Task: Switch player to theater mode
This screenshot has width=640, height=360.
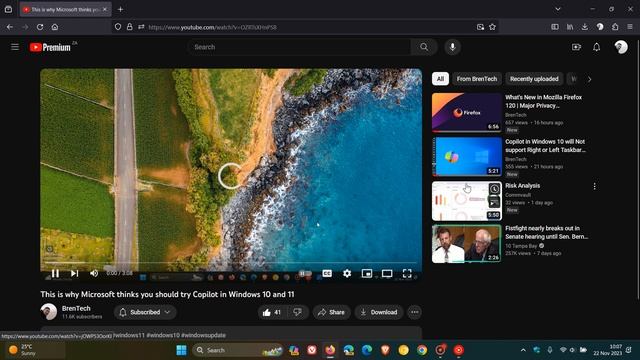Action: [x=387, y=273]
